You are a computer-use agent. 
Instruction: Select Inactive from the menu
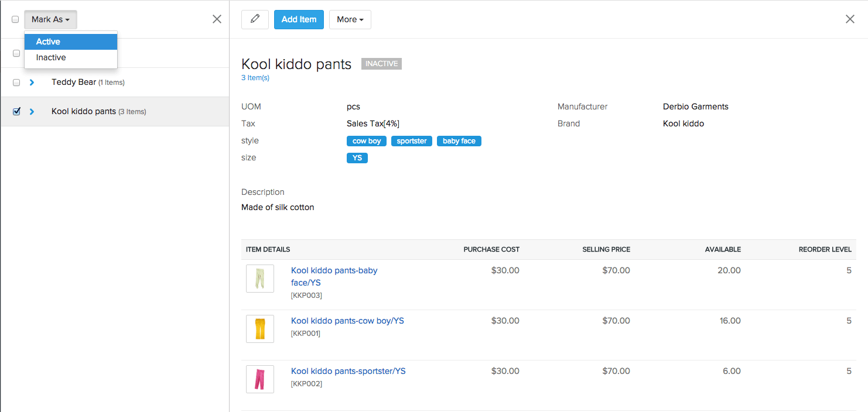[x=52, y=57]
